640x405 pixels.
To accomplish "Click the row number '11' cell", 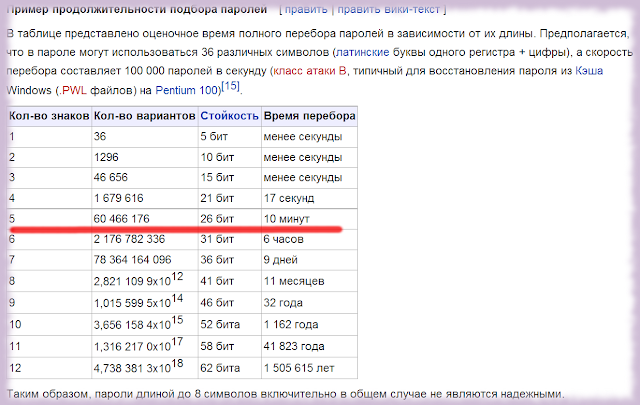I will click(49, 346).
